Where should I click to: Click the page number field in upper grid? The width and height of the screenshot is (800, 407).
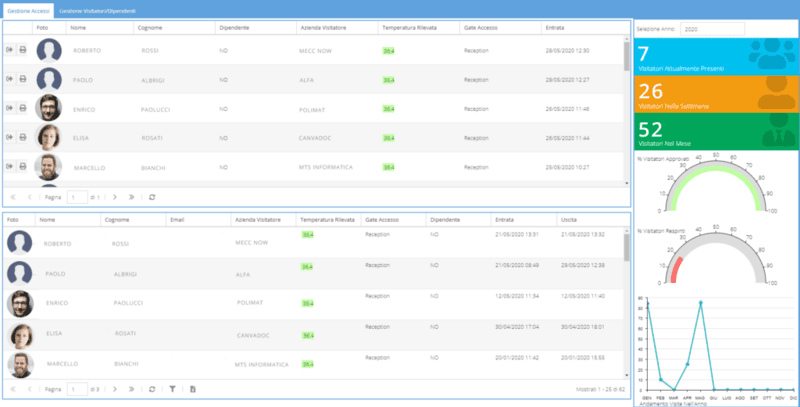click(76, 197)
